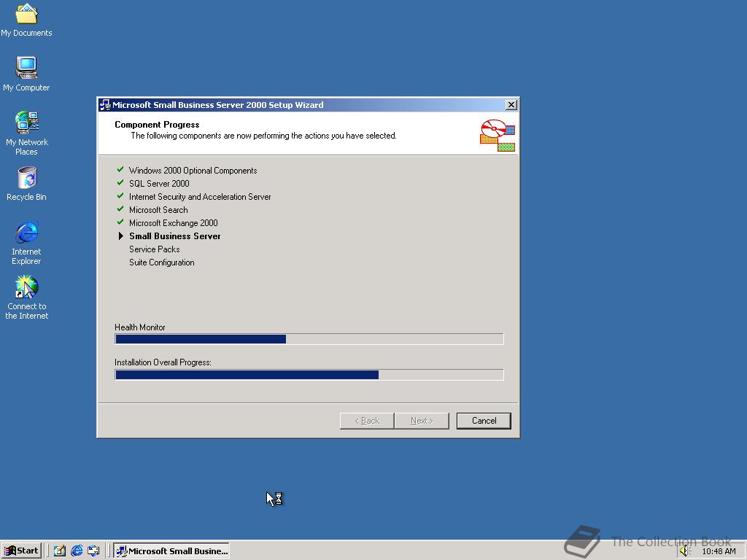Click the SQL Server 2000 entry

[159, 184]
